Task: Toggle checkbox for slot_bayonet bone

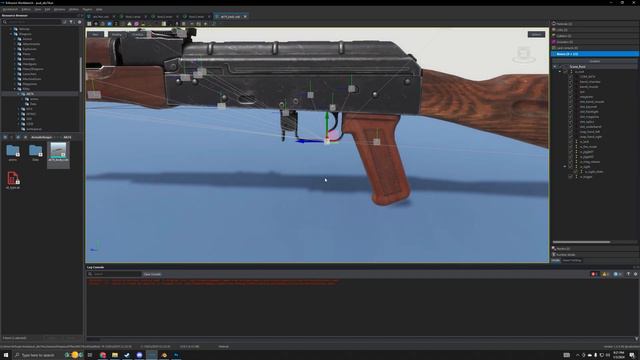Action: pyautogui.click(x=571, y=107)
